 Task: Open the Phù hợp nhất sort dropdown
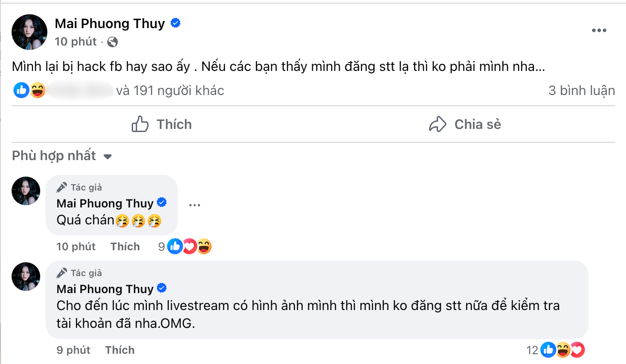pyautogui.click(x=53, y=156)
